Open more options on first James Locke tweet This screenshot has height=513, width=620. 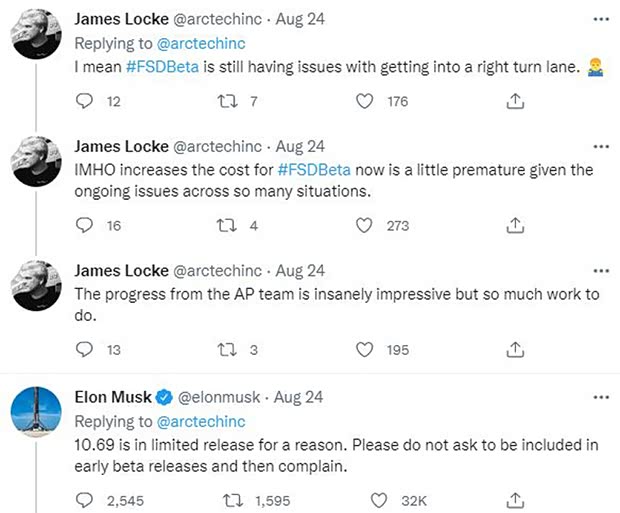pyautogui.click(x=600, y=18)
